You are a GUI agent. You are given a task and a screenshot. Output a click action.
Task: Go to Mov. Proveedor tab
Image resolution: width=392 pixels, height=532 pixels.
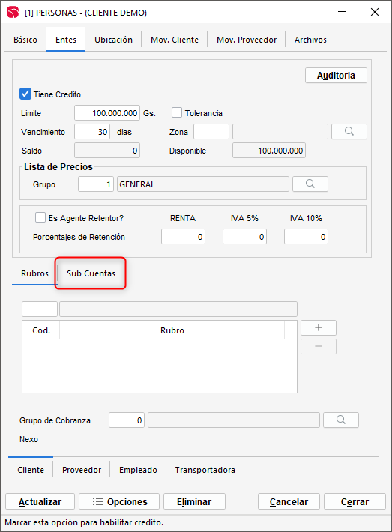click(x=247, y=40)
